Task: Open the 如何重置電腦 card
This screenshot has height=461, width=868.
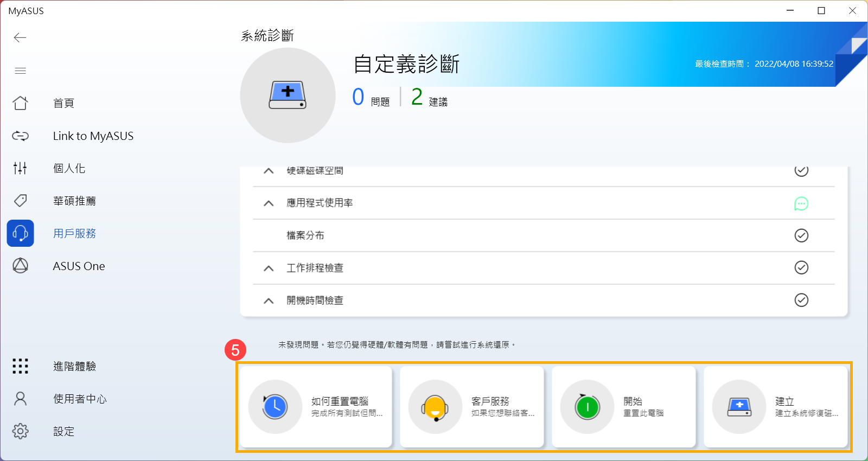Action: 316,407
